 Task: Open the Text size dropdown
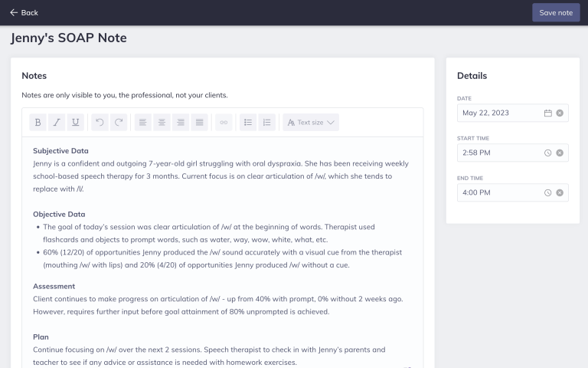(x=311, y=123)
